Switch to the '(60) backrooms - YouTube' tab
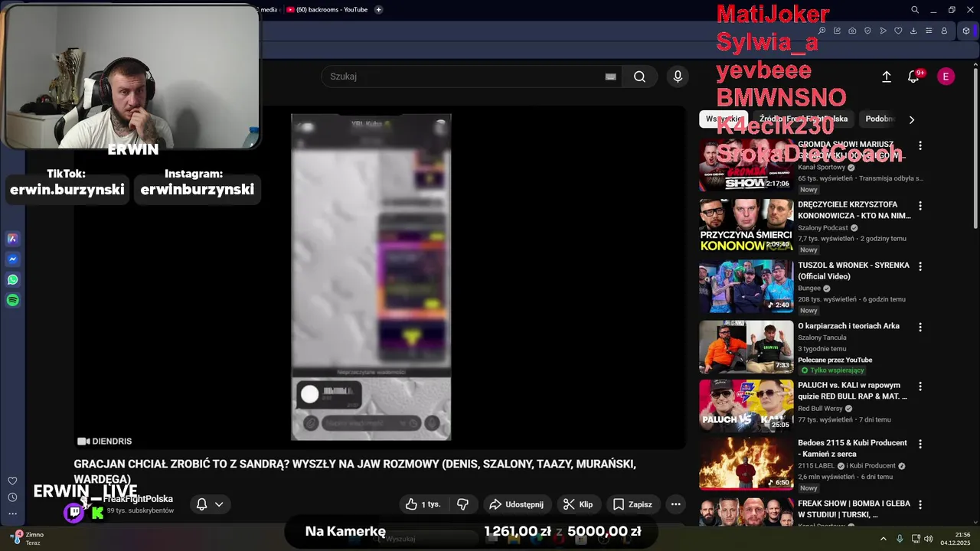 tap(327, 10)
